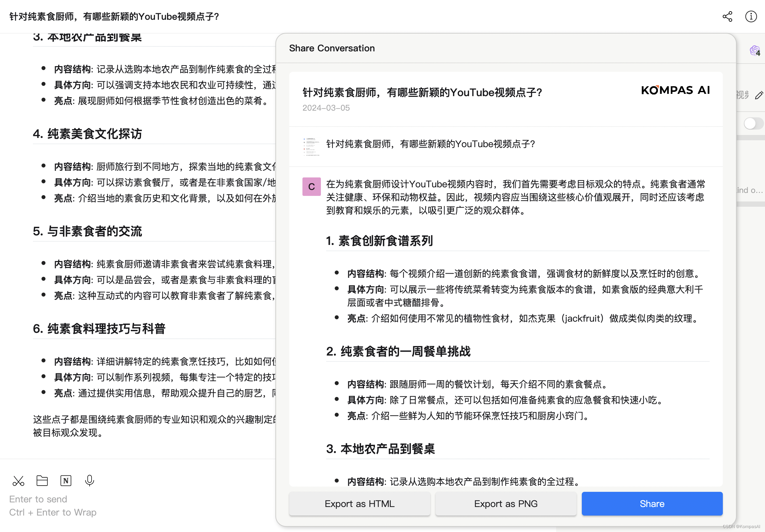This screenshot has height=532, width=765.
Task: Click the pencil edit icon
Action: (759, 95)
